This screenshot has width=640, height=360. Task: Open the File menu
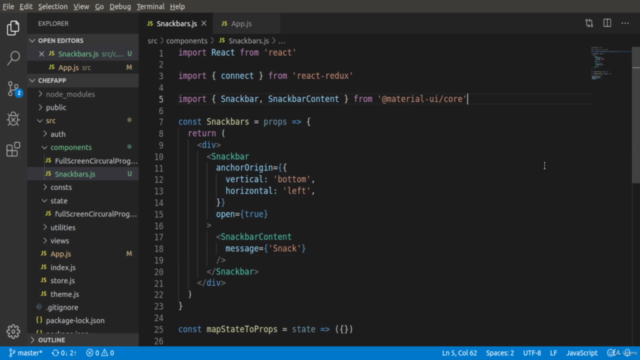[8, 7]
